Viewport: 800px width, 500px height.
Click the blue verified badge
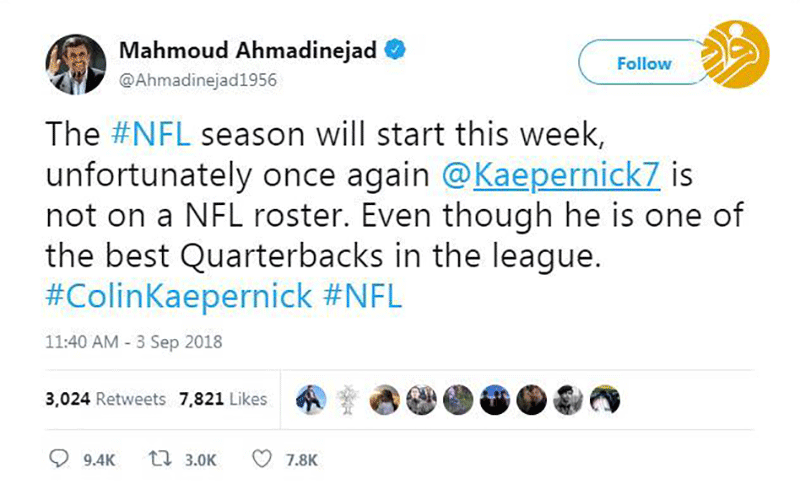coord(394,50)
